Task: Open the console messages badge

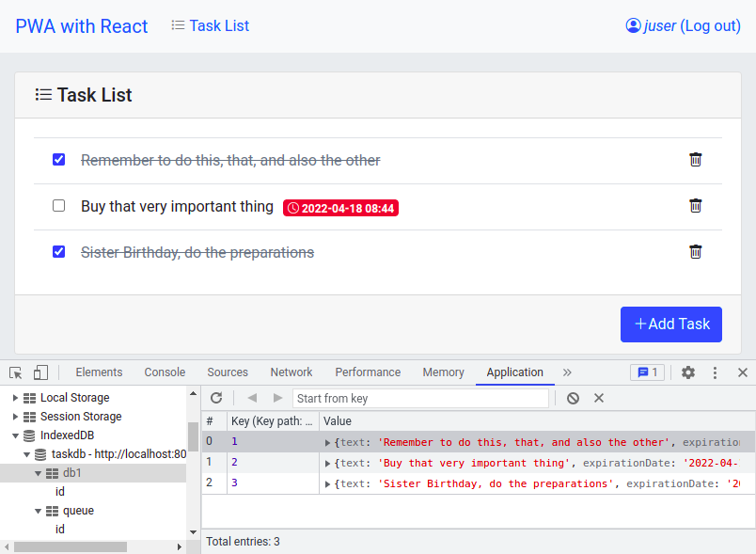Action: tap(645, 372)
